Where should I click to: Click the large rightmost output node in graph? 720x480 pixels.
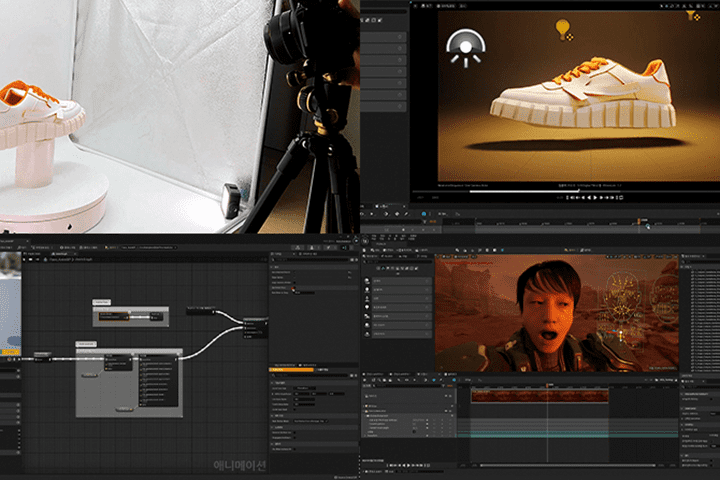click(255, 328)
